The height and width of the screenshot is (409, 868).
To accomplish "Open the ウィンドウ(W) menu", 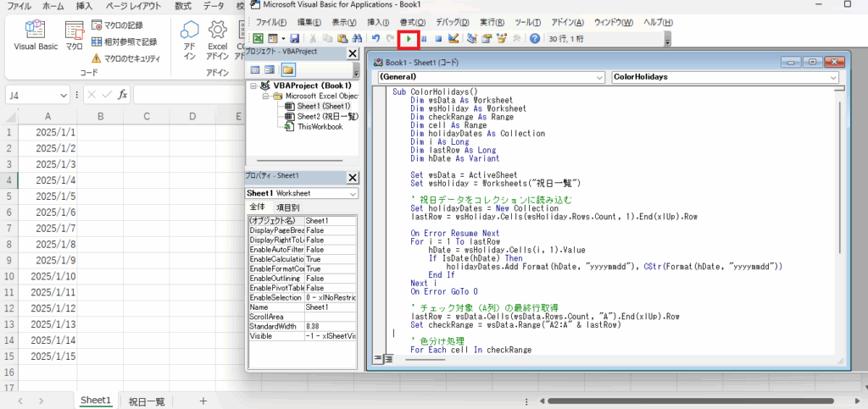I will (x=614, y=22).
